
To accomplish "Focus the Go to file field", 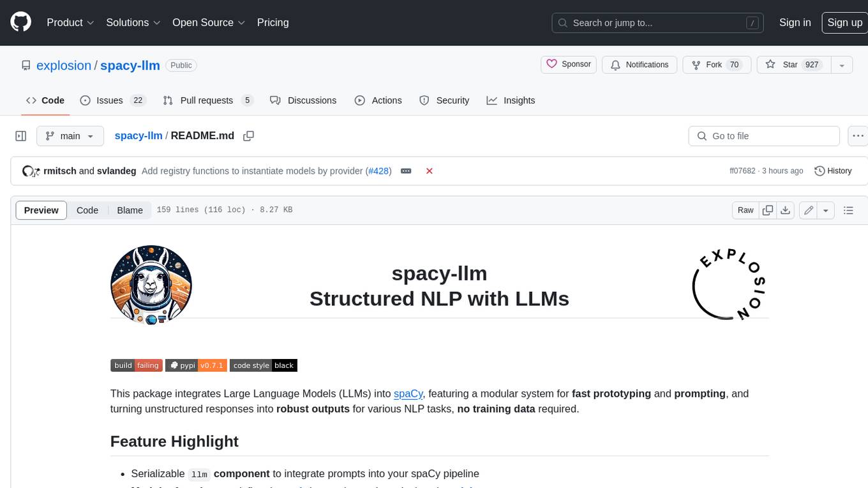I will (x=764, y=136).
